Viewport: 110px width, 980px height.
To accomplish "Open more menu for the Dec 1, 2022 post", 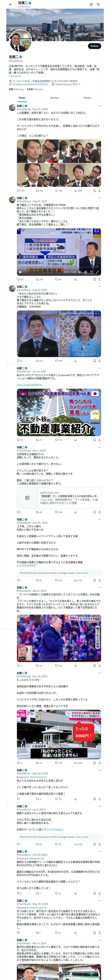I will pyautogui.click(x=99, y=447).
